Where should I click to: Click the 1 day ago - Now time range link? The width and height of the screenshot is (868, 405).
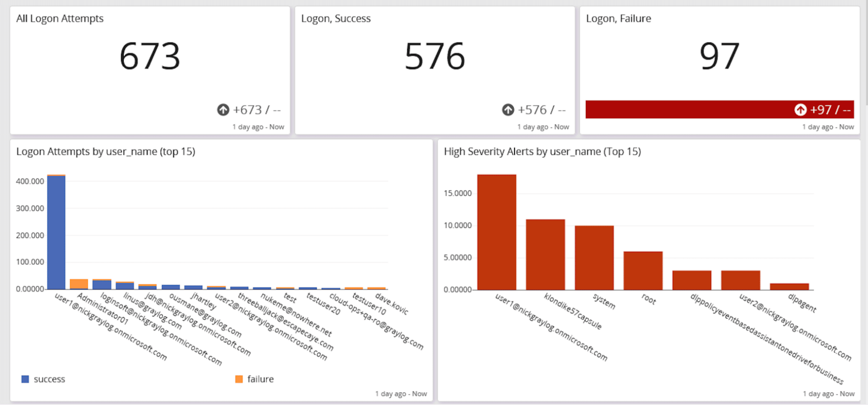tap(258, 126)
